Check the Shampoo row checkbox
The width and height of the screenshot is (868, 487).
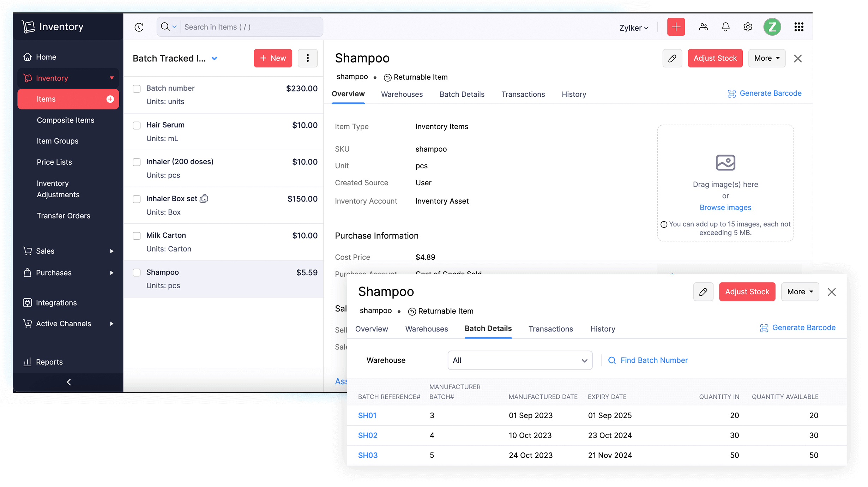(137, 272)
